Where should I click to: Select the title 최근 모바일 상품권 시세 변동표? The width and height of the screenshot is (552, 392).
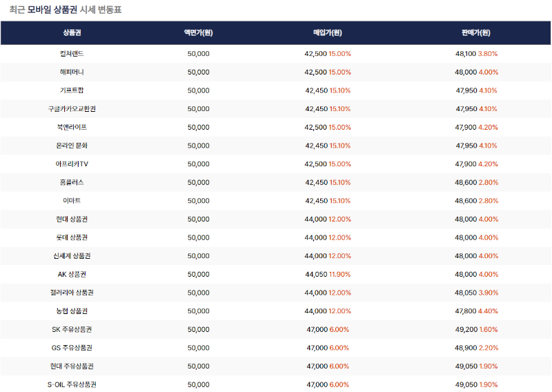[66, 10]
